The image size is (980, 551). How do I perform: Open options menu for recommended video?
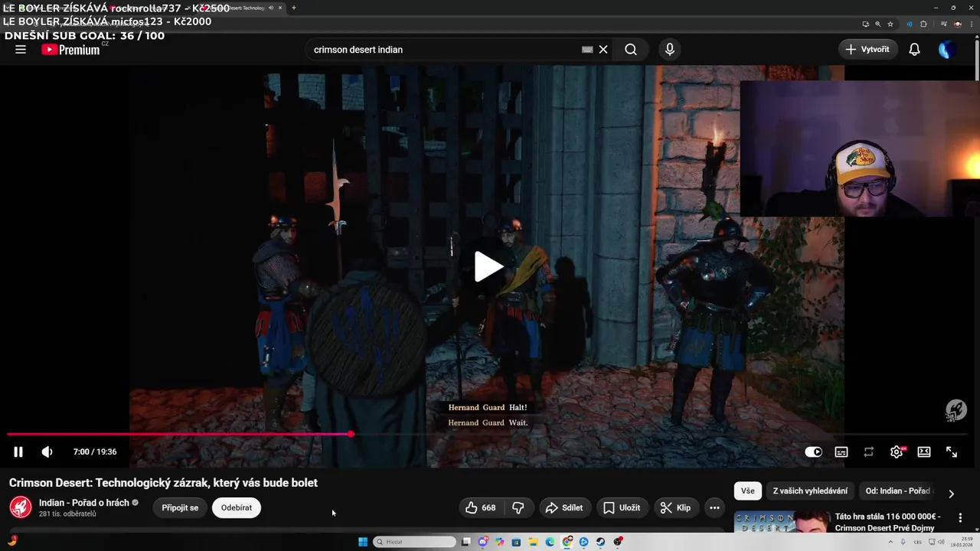click(960, 518)
